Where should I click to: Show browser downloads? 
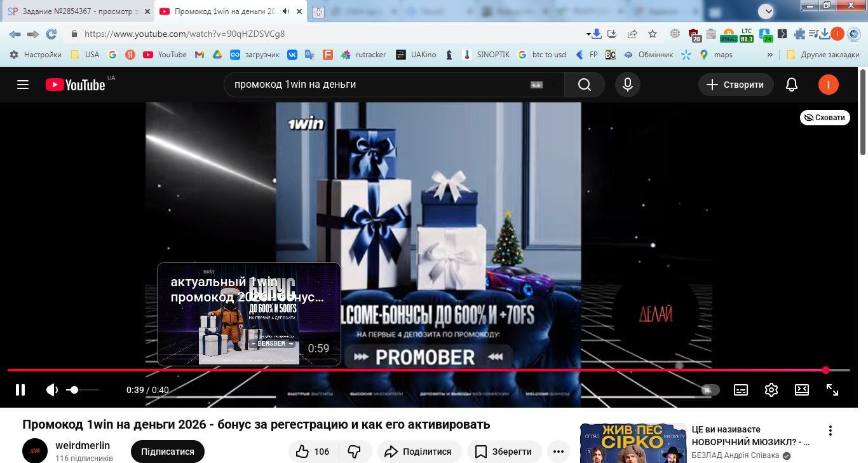pyautogui.click(x=825, y=34)
